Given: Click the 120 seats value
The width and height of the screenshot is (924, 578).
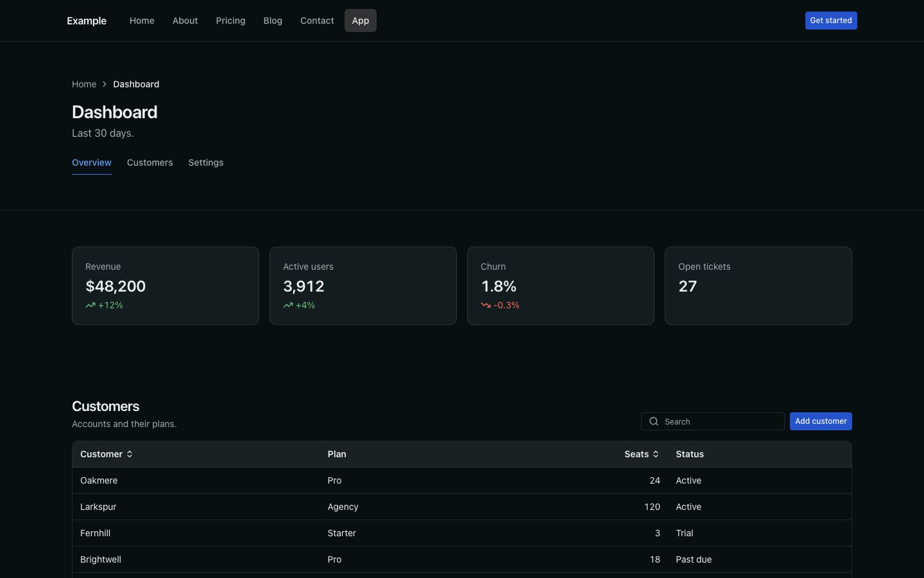Looking at the screenshot, I should pyautogui.click(x=652, y=507).
